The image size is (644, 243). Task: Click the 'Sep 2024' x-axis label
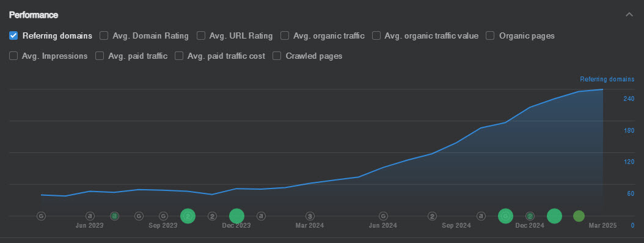coord(456,226)
